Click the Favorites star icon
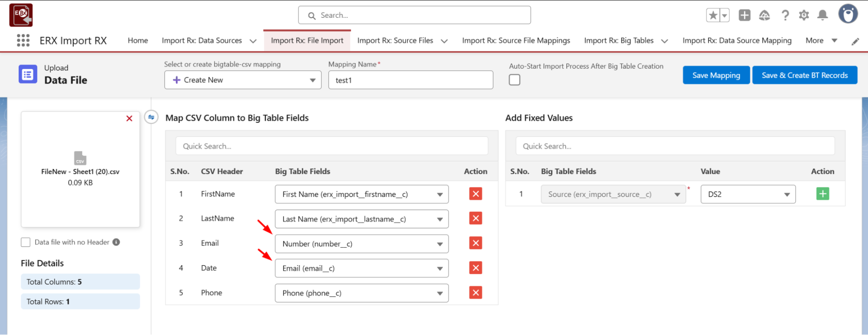This screenshot has width=868, height=335. click(x=713, y=16)
